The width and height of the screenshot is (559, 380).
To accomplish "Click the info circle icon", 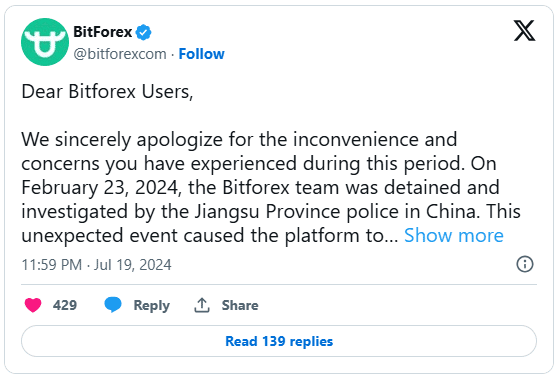I will coord(525,264).
